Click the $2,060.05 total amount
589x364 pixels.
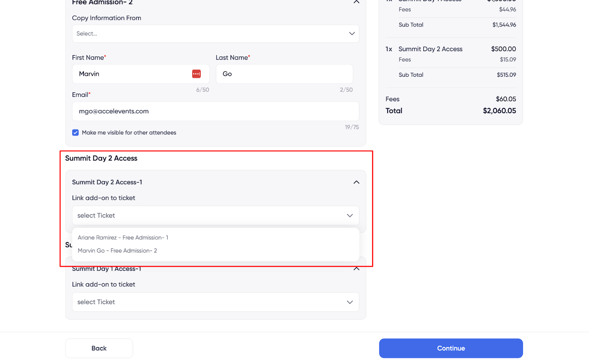point(500,111)
